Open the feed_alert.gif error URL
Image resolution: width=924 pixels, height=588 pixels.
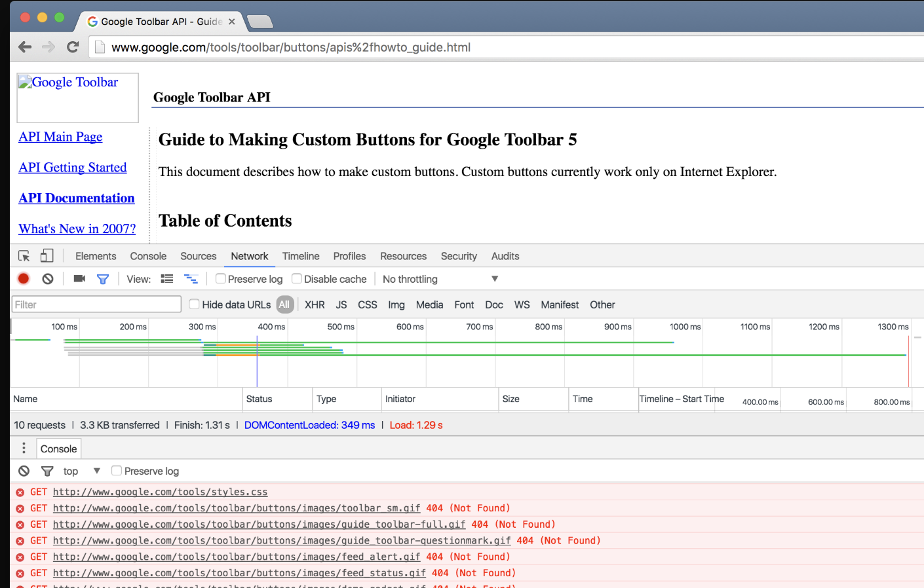click(x=237, y=557)
